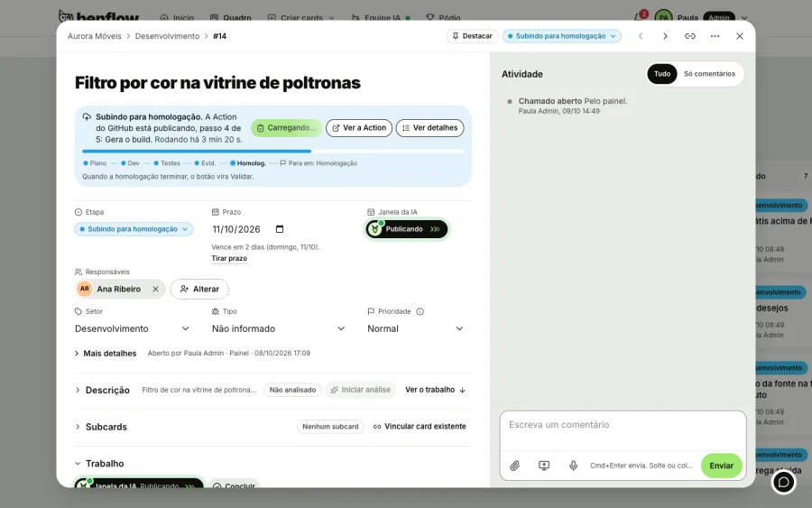The image size is (812, 508).
Task: Expand Mais detalhes section
Action: pyautogui.click(x=106, y=353)
